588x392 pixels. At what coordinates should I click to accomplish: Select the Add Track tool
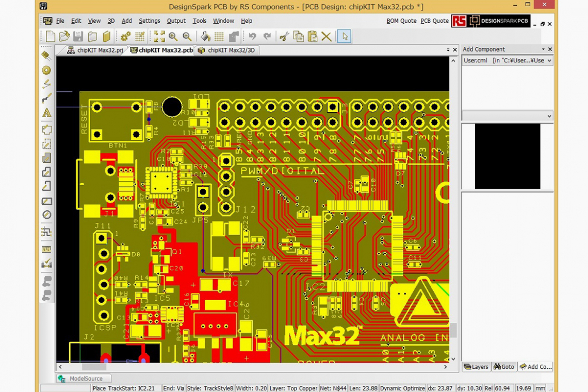click(46, 99)
